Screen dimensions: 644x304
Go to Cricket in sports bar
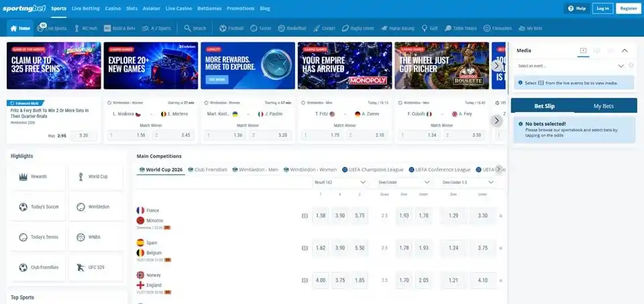tap(324, 28)
